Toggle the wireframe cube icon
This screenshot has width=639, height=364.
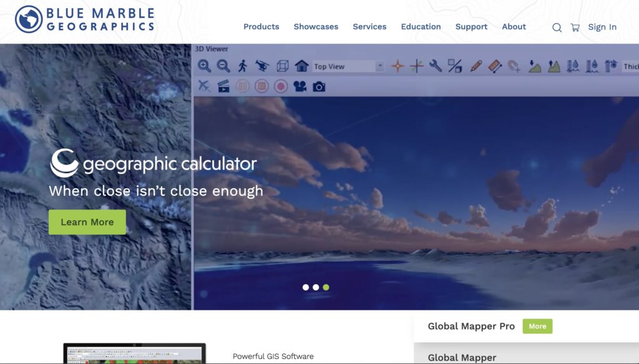pyautogui.click(x=283, y=66)
